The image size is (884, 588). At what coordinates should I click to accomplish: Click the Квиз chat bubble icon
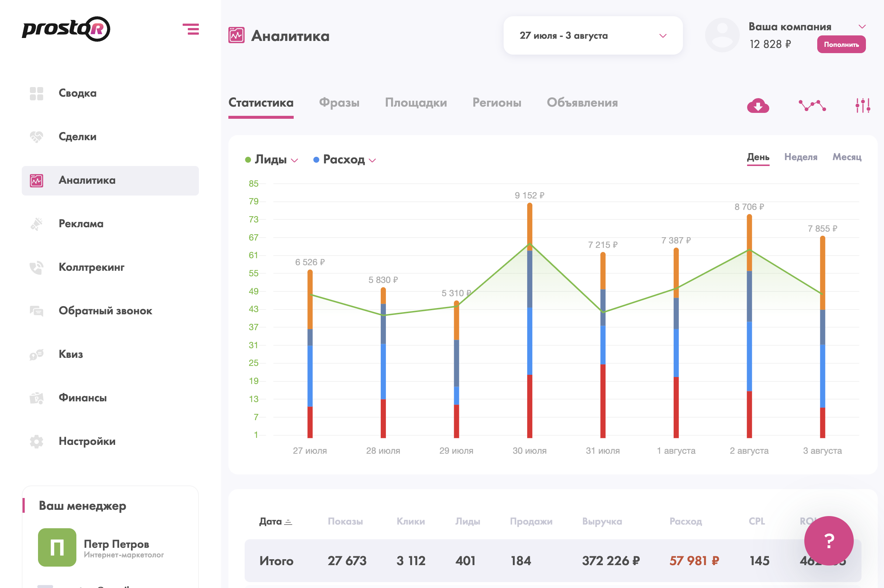tap(37, 354)
